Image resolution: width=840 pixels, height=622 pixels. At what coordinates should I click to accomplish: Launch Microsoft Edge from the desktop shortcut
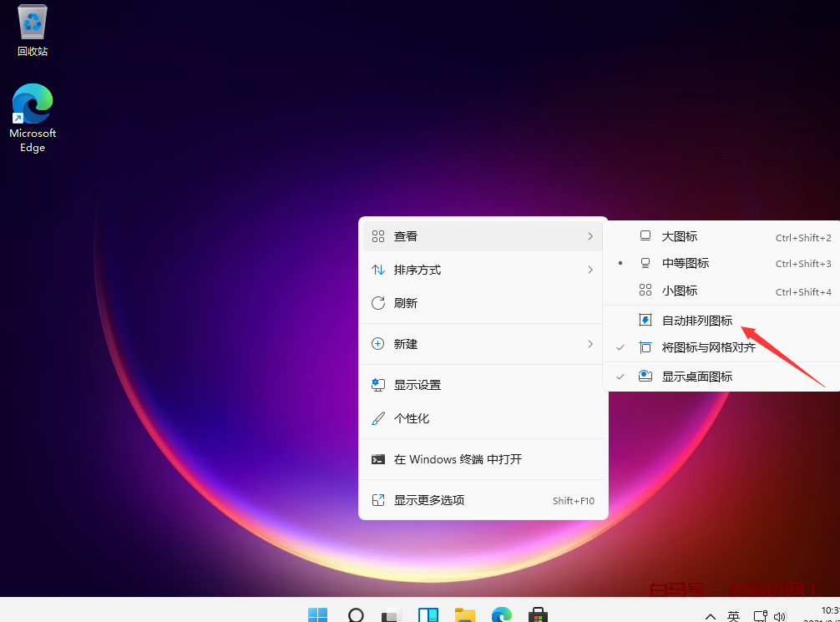pyautogui.click(x=32, y=104)
